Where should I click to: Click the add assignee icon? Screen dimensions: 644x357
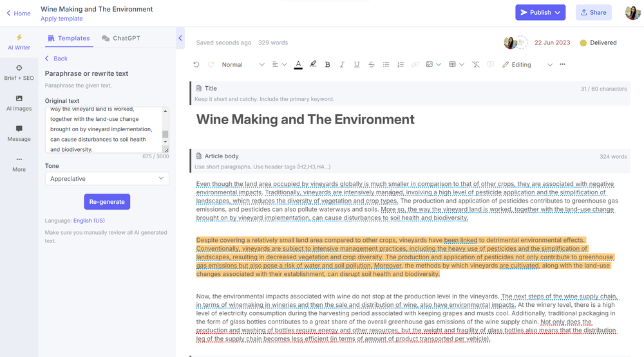pos(521,42)
